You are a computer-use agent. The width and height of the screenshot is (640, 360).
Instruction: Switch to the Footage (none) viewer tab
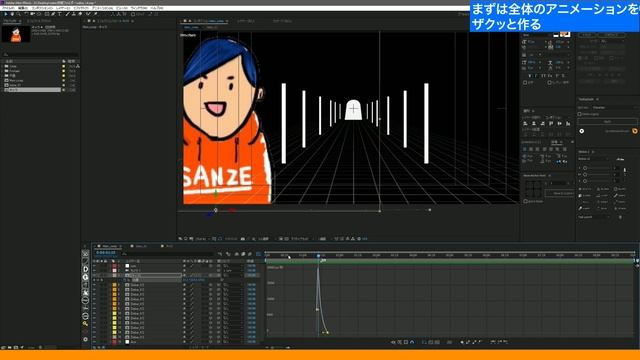point(282,21)
